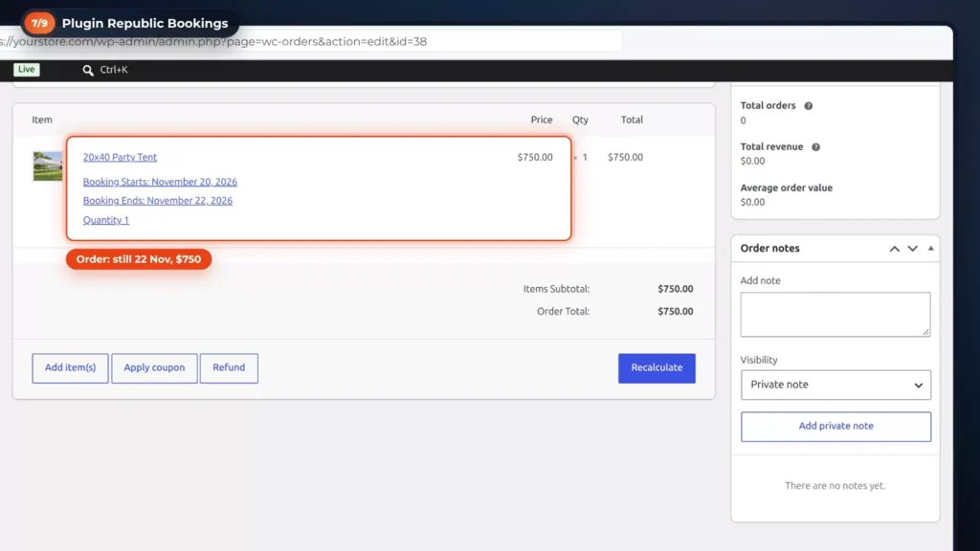980x551 pixels.
Task: Click the Quantity 1 link
Action: 105,220
